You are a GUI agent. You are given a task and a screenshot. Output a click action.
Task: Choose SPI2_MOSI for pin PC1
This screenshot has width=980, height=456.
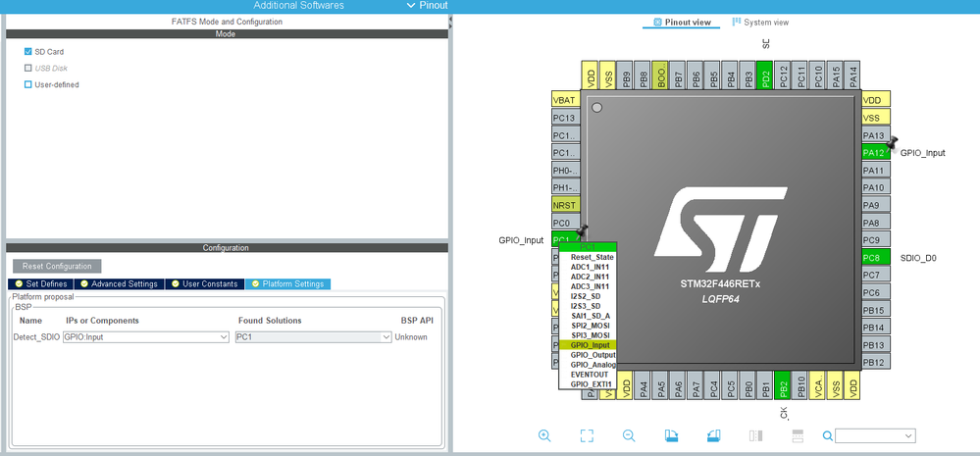[588, 326]
